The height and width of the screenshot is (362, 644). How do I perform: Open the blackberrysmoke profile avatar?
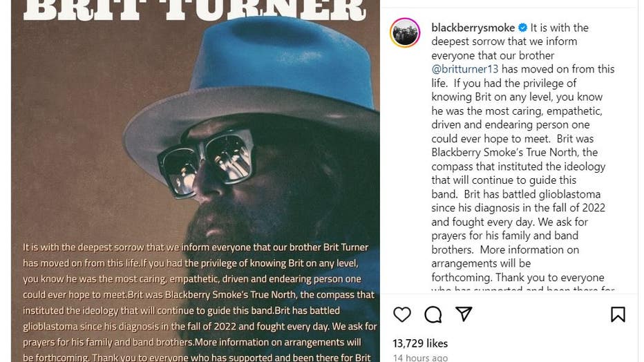coord(406,33)
